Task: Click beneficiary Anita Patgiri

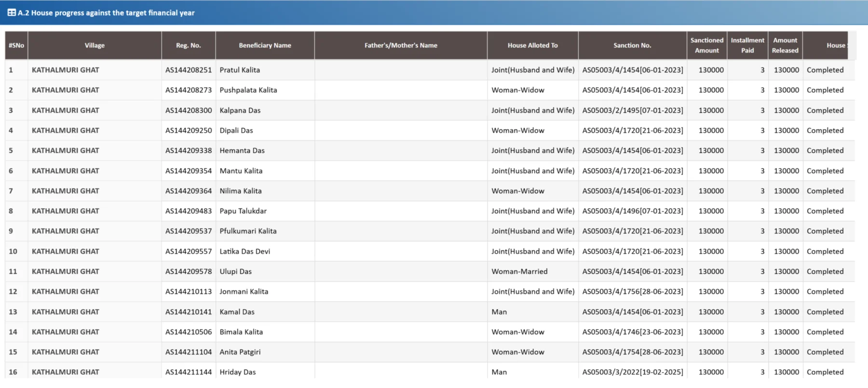Action: coord(240,352)
